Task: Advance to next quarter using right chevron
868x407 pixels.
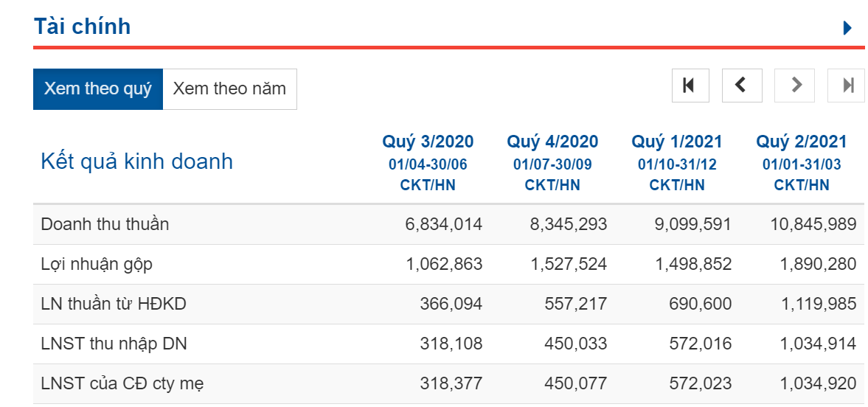Action: pos(796,86)
